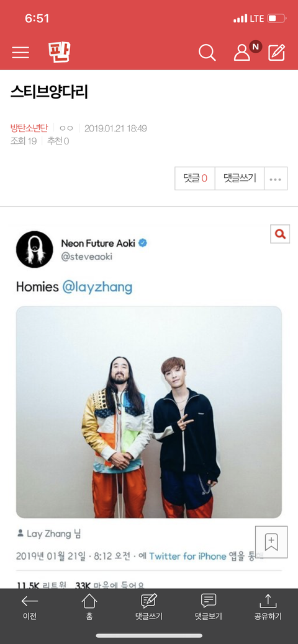
Task: Open the search magnifier in header
Action: click(207, 53)
